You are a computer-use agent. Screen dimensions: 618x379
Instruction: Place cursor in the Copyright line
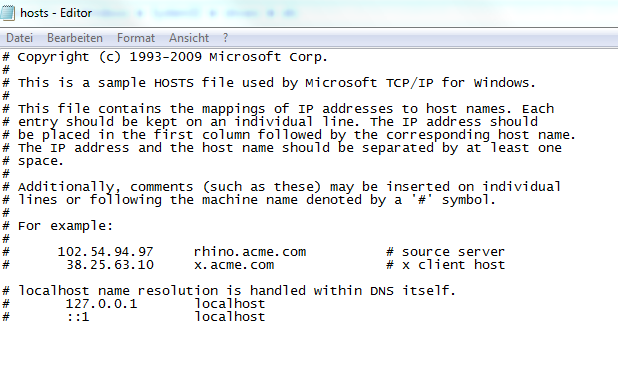(165, 57)
